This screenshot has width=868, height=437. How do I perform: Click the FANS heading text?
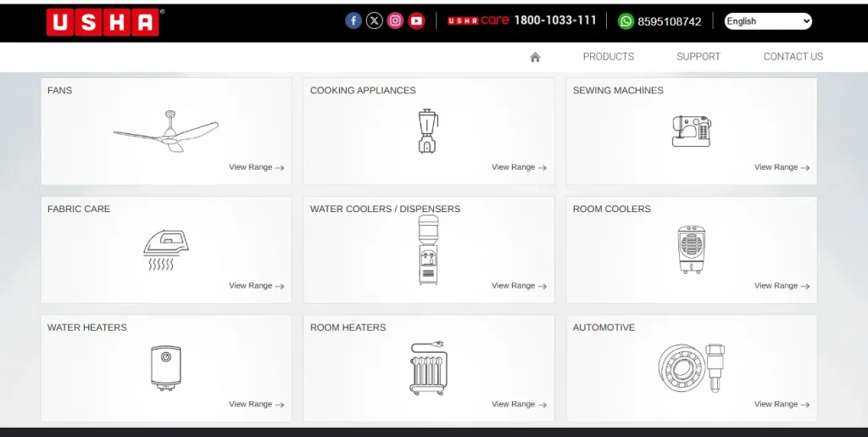coord(60,90)
